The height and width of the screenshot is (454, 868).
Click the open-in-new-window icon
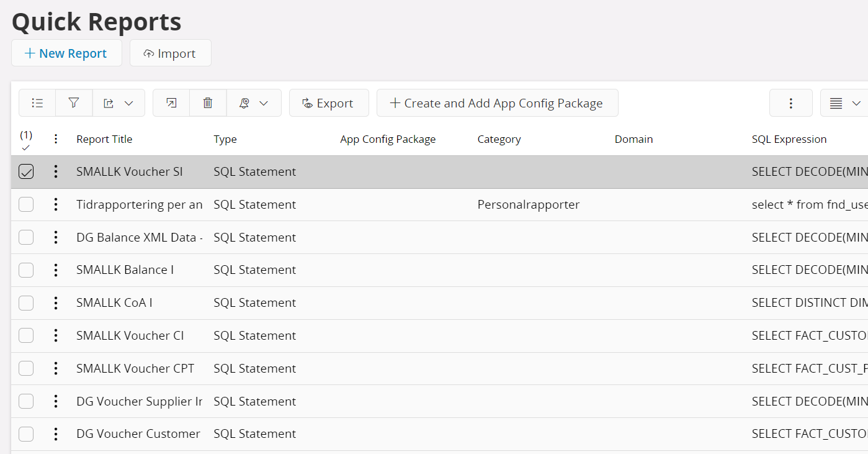pyautogui.click(x=170, y=102)
